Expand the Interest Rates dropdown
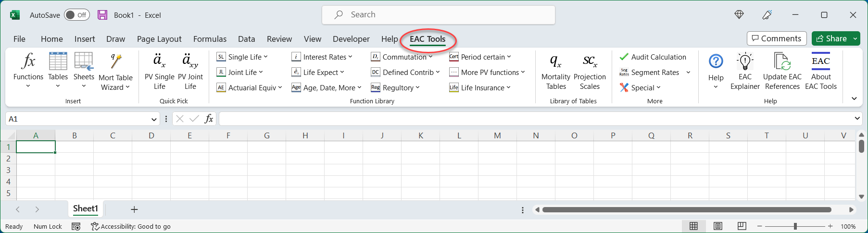Image resolution: width=868 pixels, height=233 pixels. (x=322, y=57)
